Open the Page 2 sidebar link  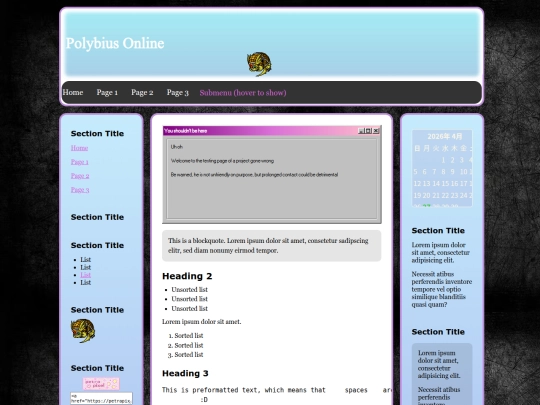pyautogui.click(x=80, y=176)
